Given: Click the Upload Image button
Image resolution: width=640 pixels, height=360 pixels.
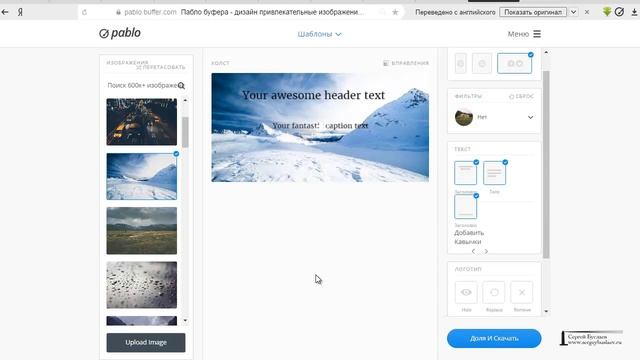Looking at the screenshot, I should tap(146, 342).
